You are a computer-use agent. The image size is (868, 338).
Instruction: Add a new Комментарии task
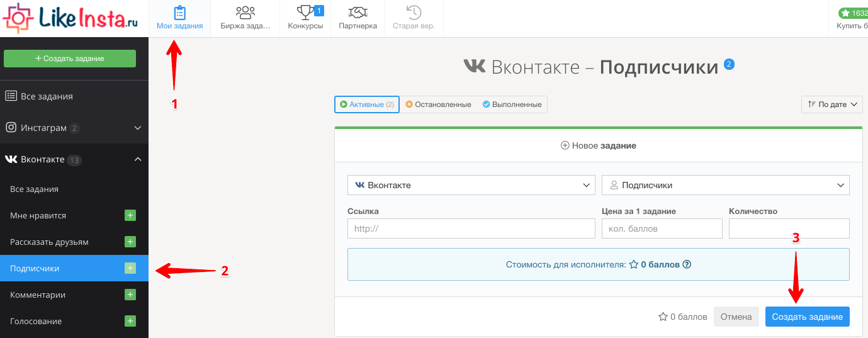130,295
